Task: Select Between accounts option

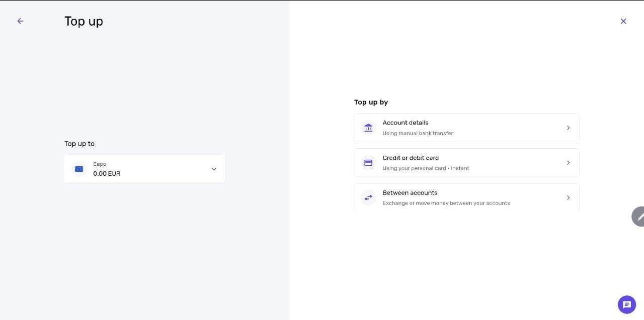Action: tap(466, 198)
